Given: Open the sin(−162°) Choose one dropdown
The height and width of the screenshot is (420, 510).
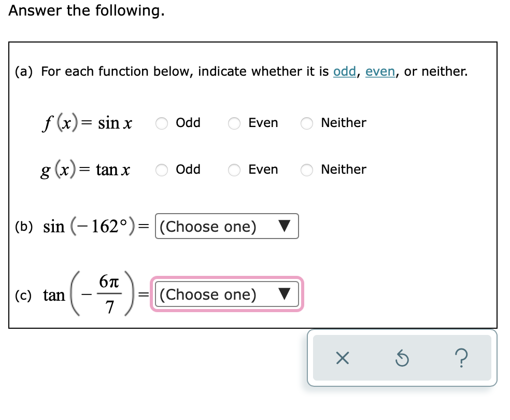Looking at the screenshot, I should pyautogui.click(x=226, y=227).
